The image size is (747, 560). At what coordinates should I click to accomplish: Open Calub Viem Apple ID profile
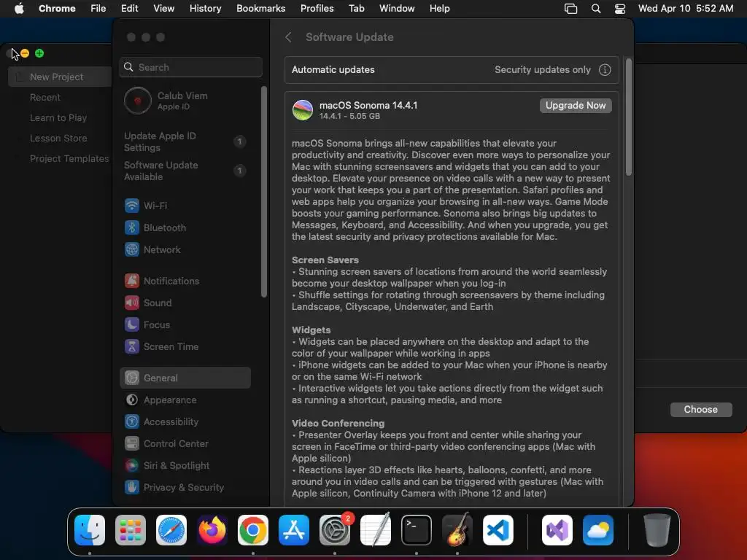coord(185,101)
